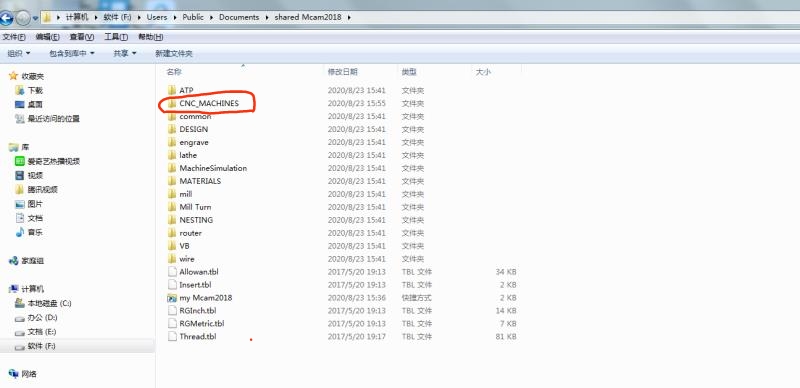Image resolution: width=800 pixels, height=388 pixels.
Task: Select the NESTING folder icon
Action: click(x=172, y=220)
